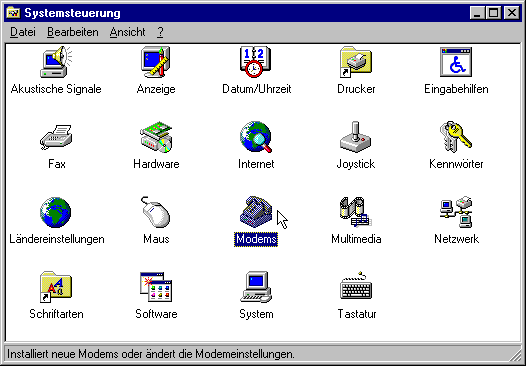The height and width of the screenshot is (366, 526).
Task: Click the status bar Modems description
Action: click(151, 354)
